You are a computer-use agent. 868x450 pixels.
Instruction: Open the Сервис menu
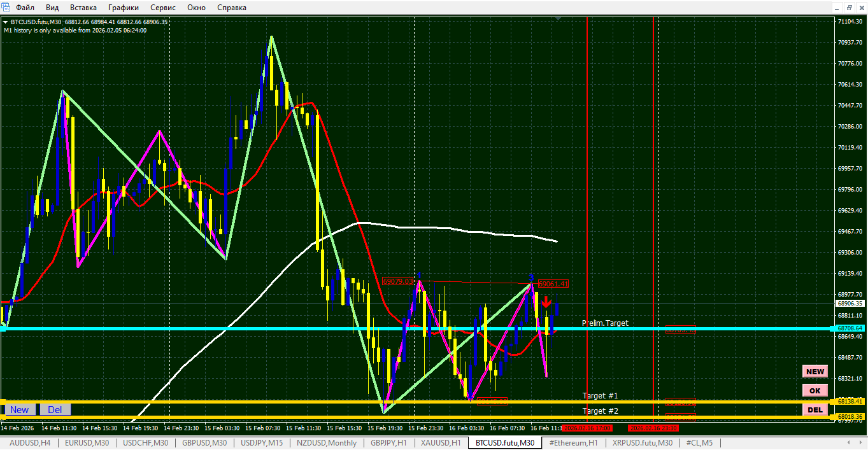click(x=164, y=8)
